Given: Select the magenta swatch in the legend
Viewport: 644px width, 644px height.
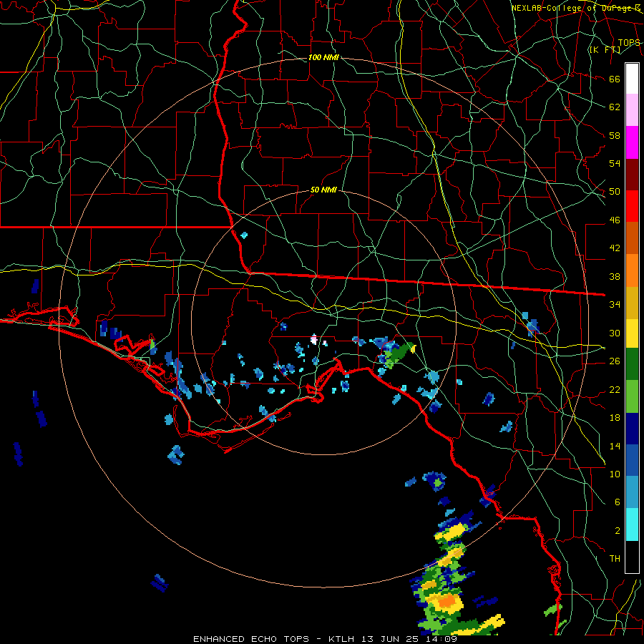Looking at the screenshot, I should [x=632, y=142].
